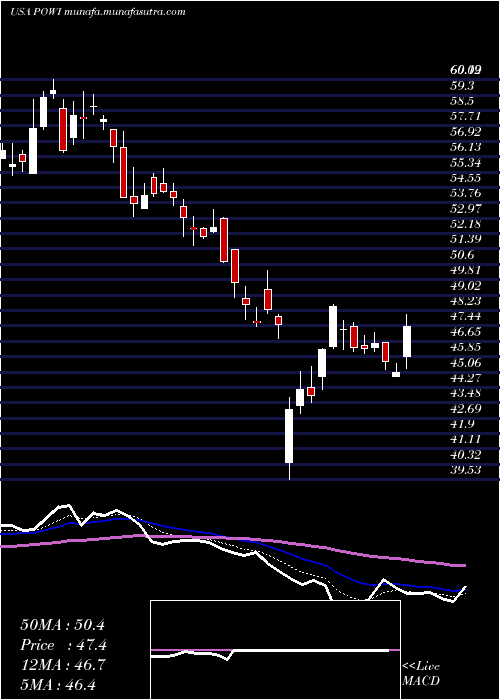This screenshot has width=500, height=700.
Task: Click the 55.34 price axis label
Action: click(x=467, y=162)
